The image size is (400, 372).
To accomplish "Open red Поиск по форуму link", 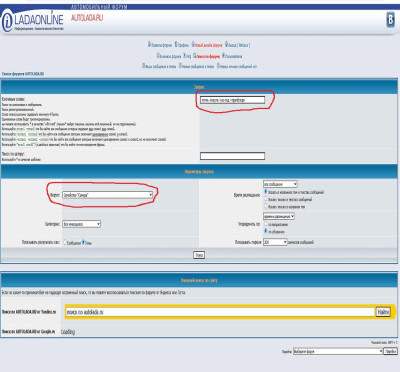I will coord(208,56).
